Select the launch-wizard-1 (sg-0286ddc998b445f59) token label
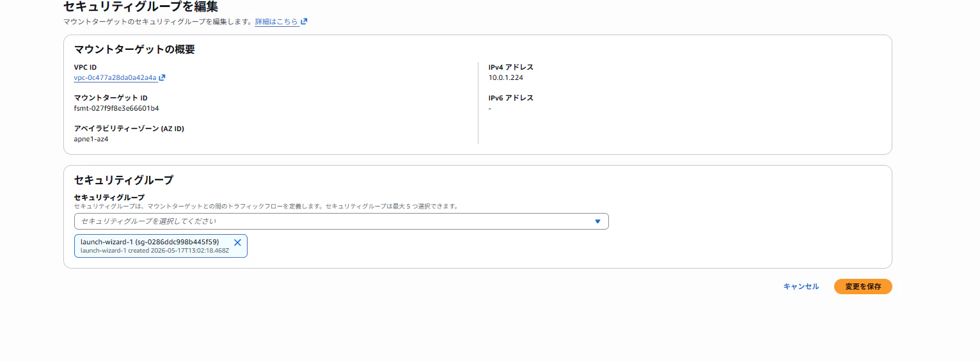Image resolution: width=980 pixels, height=362 pixels. click(x=150, y=242)
